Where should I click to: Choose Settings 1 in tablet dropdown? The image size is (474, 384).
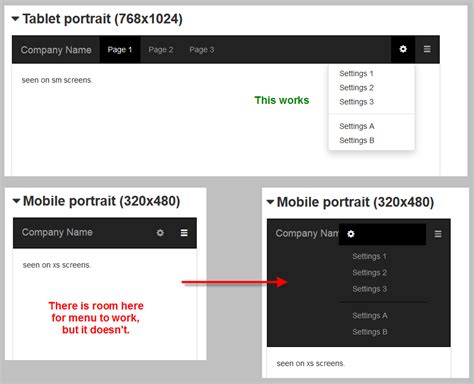pyautogui.click(x=356, y=73)
